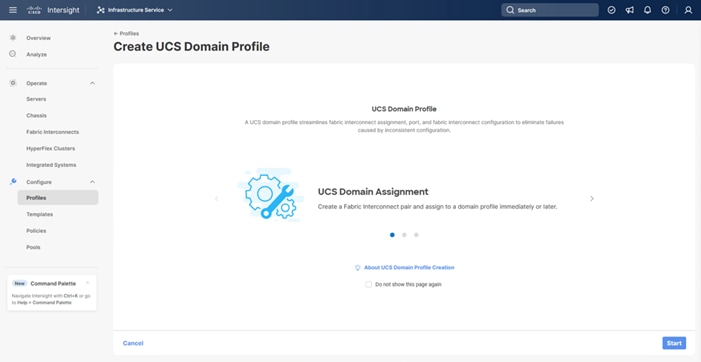
Task: Open the requests checkmark icon
Action: (611, 10)
